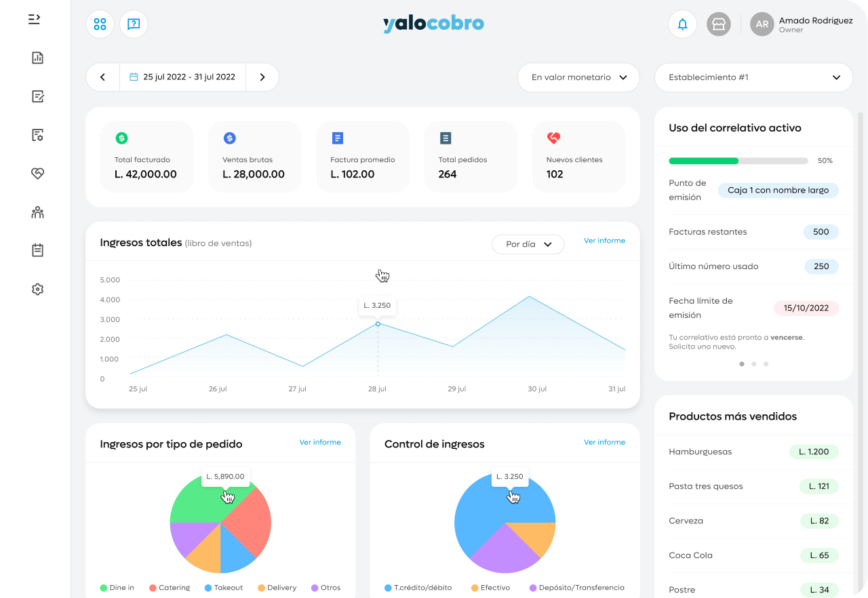Viewport: 868px width, 598px height.
Task: Select the second correlativo carousel dot
Action: (754, 364)
